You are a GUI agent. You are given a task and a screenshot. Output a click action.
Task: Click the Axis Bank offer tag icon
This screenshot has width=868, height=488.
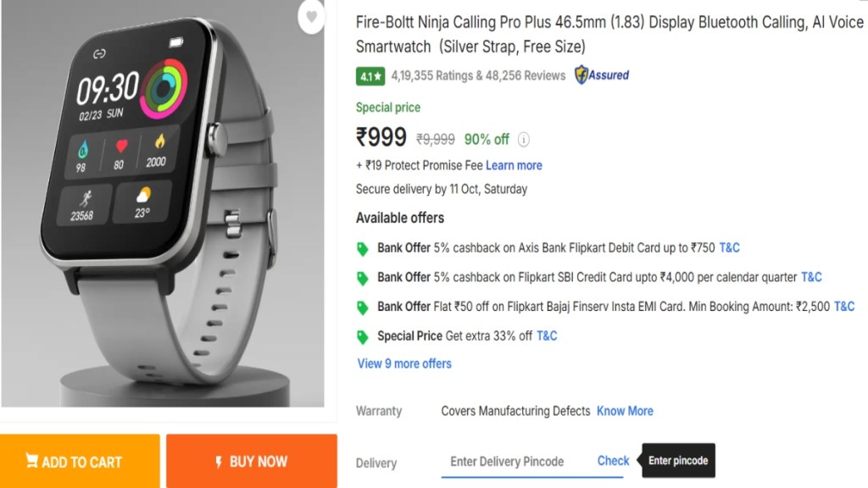tap(363, 248)
